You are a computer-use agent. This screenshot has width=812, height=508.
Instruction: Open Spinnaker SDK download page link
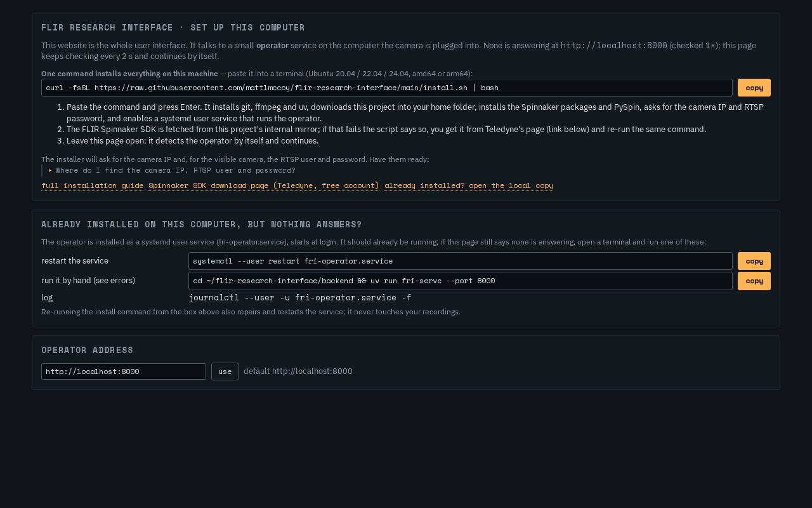click(x=264, y=185)
